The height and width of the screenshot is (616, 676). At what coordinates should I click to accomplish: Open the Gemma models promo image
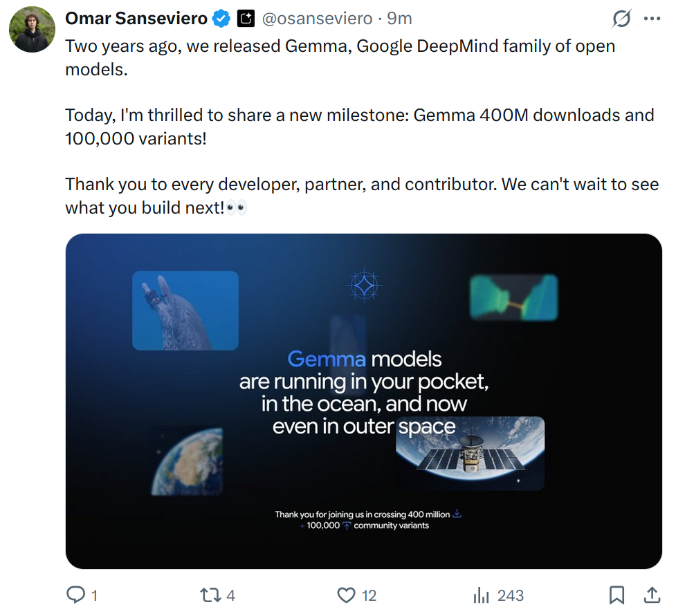point(363,401)
